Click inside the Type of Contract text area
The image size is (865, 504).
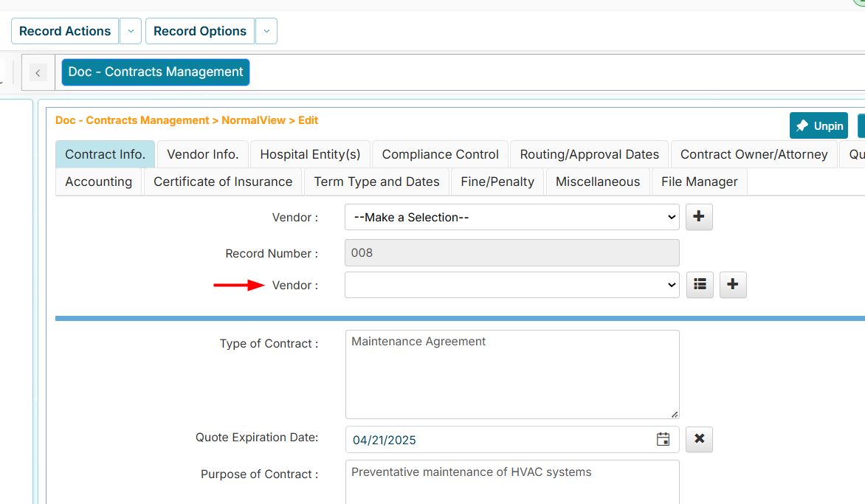click(x=511, y=374)
